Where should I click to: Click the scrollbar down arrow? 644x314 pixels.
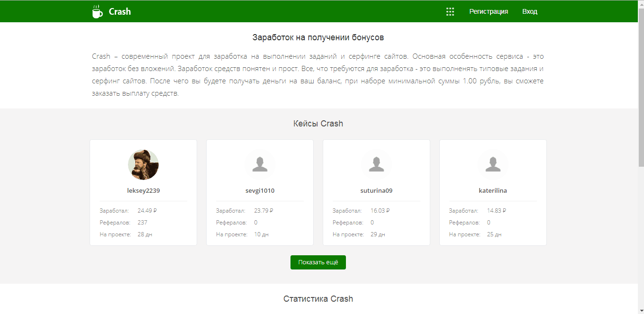(641, 310)
